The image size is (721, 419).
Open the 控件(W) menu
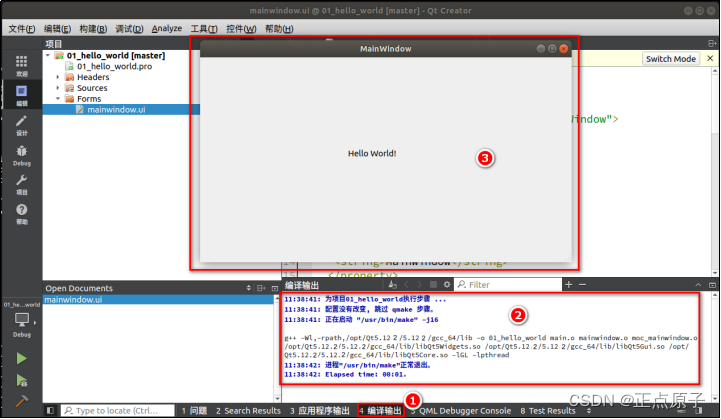pyautogui.click(x=241, y=29)
